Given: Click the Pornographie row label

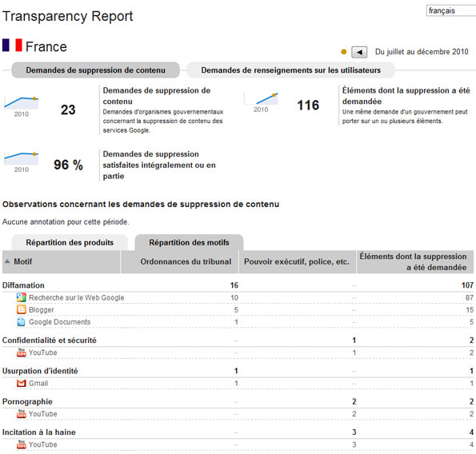Looking at the screenshot, I should [27, 401].
